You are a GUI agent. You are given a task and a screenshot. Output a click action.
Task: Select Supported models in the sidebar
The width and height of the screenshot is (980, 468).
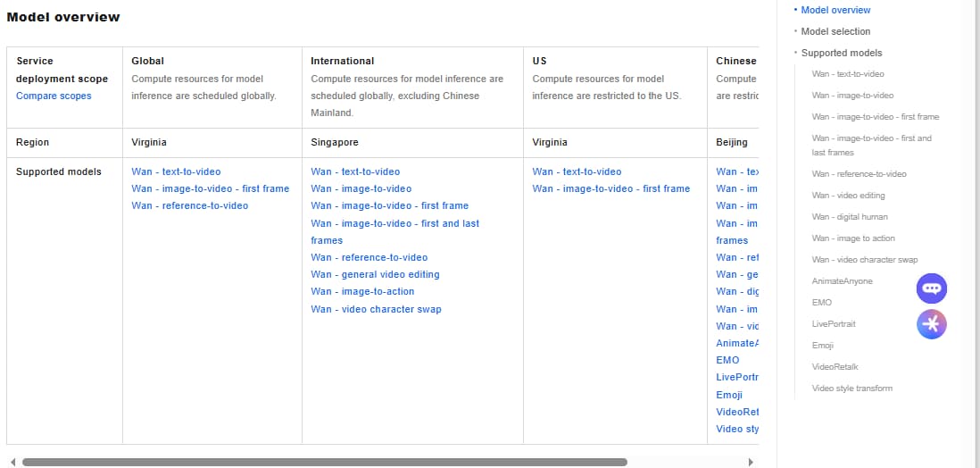pos(841,53)
